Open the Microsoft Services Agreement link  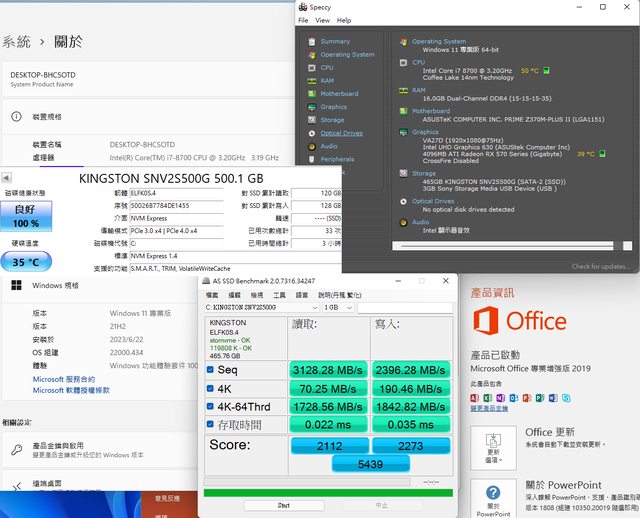(x=64, y=379)
